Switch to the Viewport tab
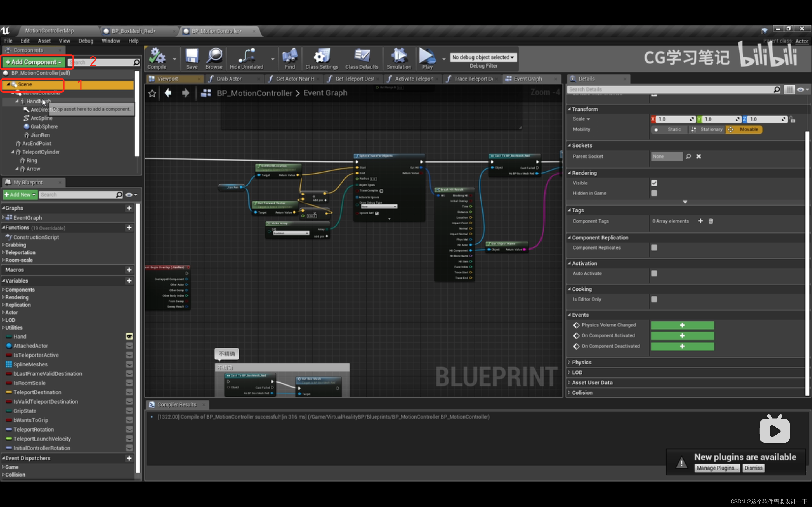Image resolution: width=812 pixels, height=507 pixels. (x=168, y=79)
